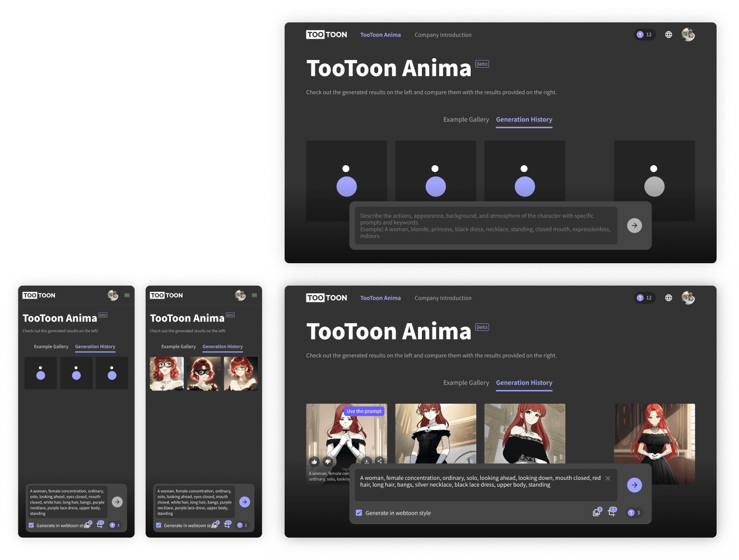
Task: Like the first generated image with thumbs up
Action: pos(314,461)
